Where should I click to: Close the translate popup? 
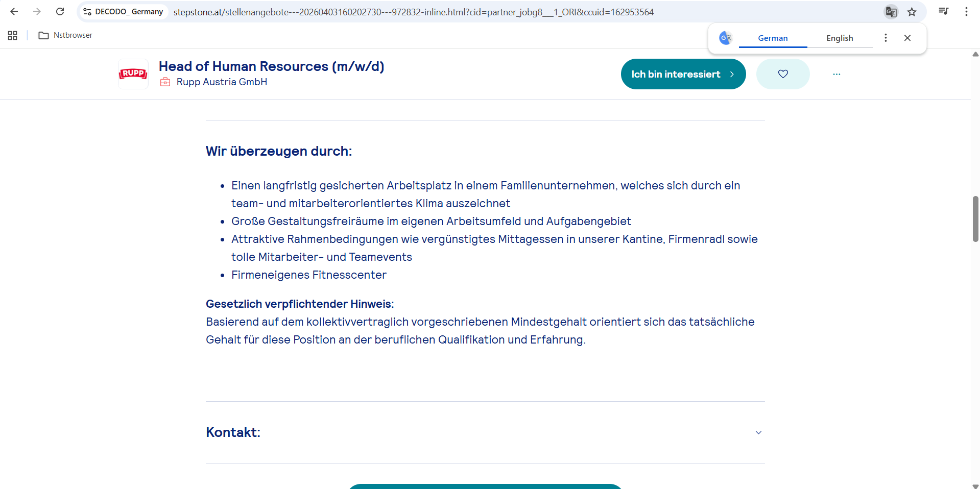[x=907, y=38]
